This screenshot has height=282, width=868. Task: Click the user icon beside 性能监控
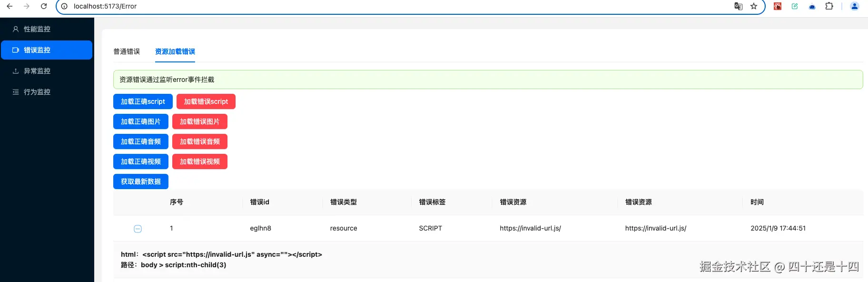point(16,29)
